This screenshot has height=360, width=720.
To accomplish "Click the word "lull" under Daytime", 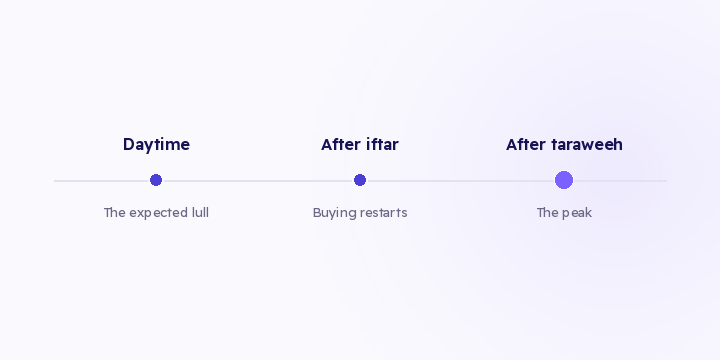I will tap(199, 213).
